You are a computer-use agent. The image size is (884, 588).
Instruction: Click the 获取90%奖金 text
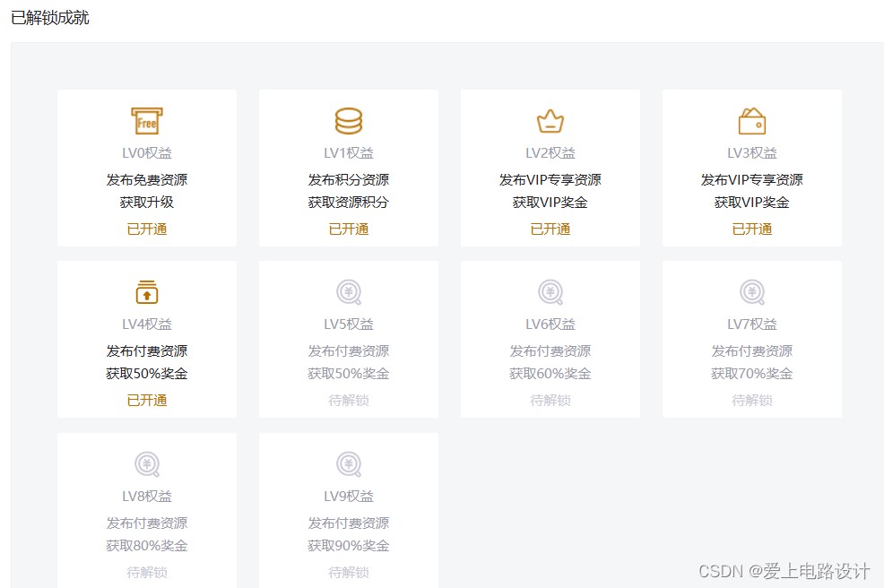pos(349,546)
